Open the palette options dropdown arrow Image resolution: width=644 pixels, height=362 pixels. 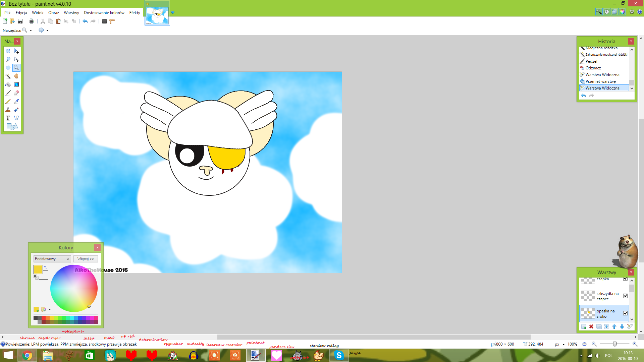[x=50, y=310]
